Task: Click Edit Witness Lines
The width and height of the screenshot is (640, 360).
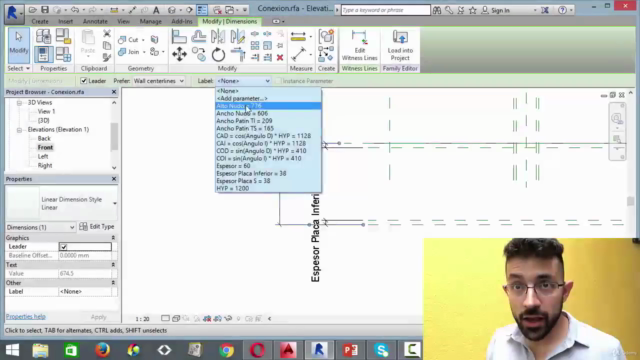Action: (360, 46)
